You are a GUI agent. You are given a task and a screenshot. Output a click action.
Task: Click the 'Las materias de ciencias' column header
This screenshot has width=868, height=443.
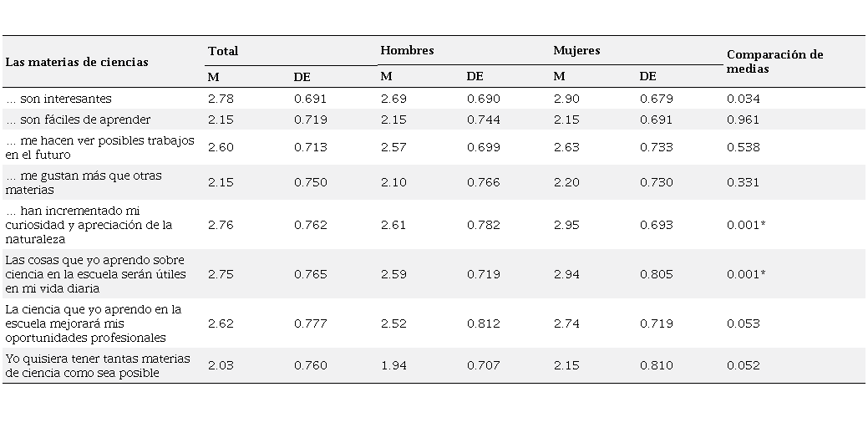pyautogui.click(x=77, y=62)
